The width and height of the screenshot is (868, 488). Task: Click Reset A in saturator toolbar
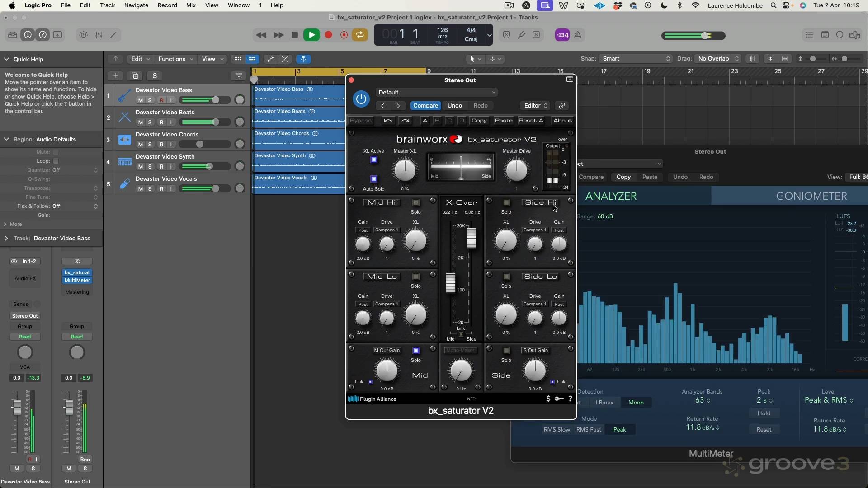pyautogui.click(x=531, y=121)
